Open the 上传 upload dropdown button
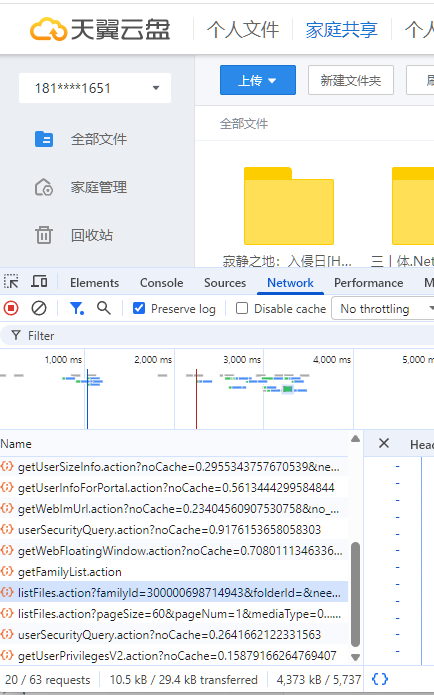The height and width of the screenshot is (695, 434). (258, 80)
